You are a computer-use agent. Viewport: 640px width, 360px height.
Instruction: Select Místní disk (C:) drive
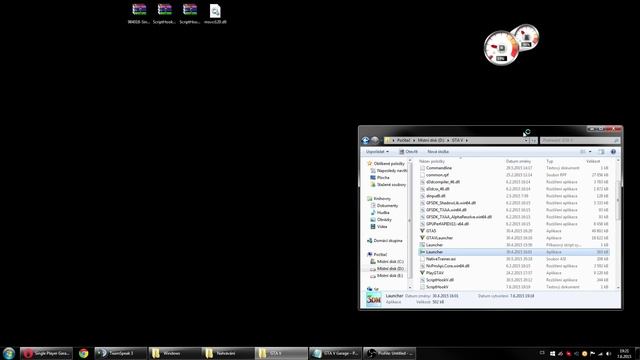click(x=387, y=262)
